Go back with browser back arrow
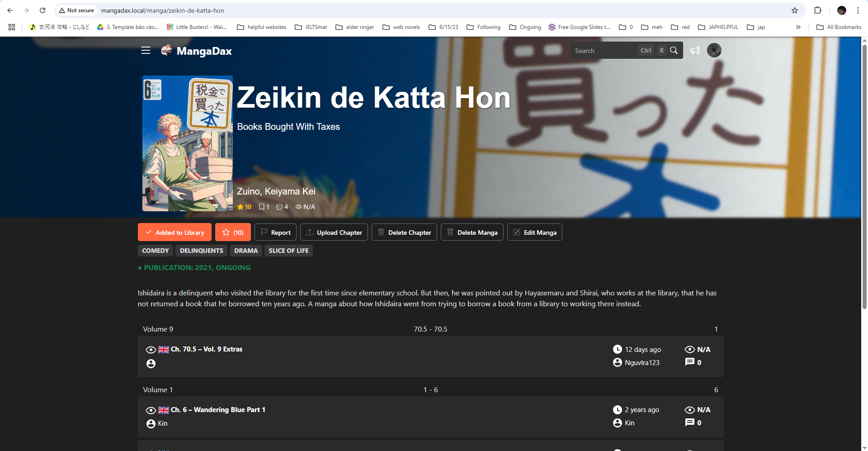The height and width of the screenshot is (451, 868). 10,10
